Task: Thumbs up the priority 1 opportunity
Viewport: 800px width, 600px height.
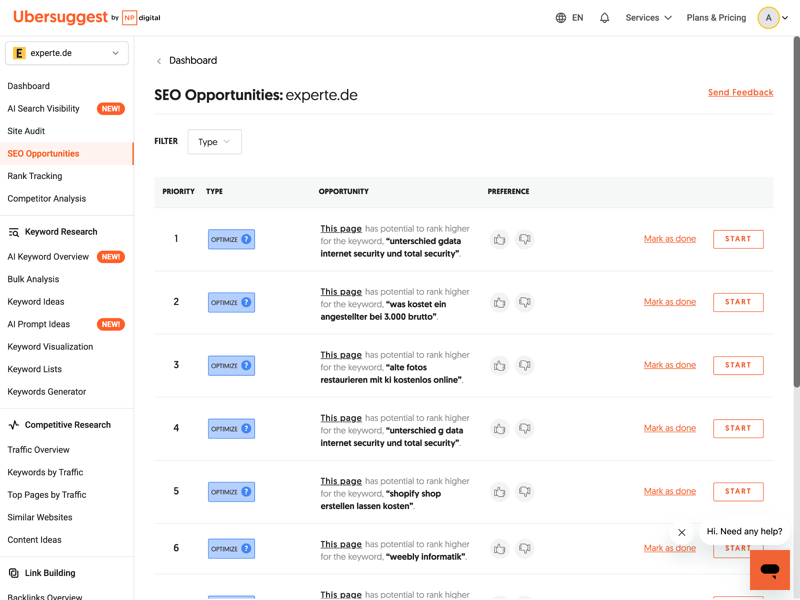Action: pyautogui.click(x=499, y=239)
